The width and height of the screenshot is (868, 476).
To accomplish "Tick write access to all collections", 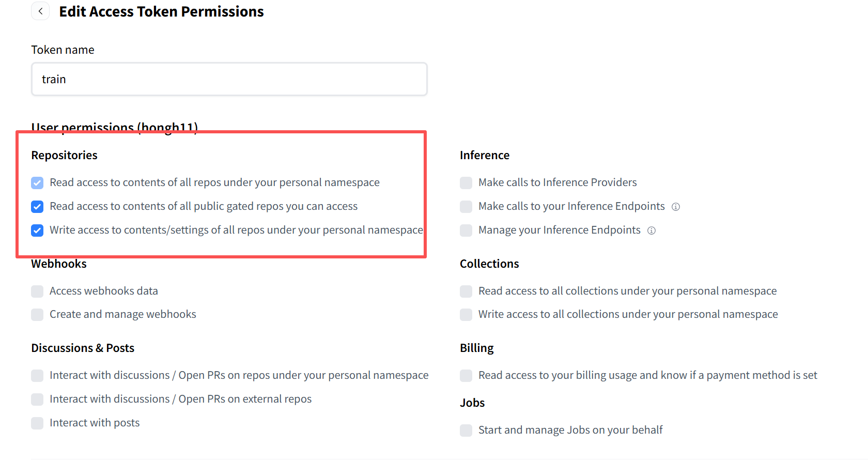I will click(x=466, y=315).
